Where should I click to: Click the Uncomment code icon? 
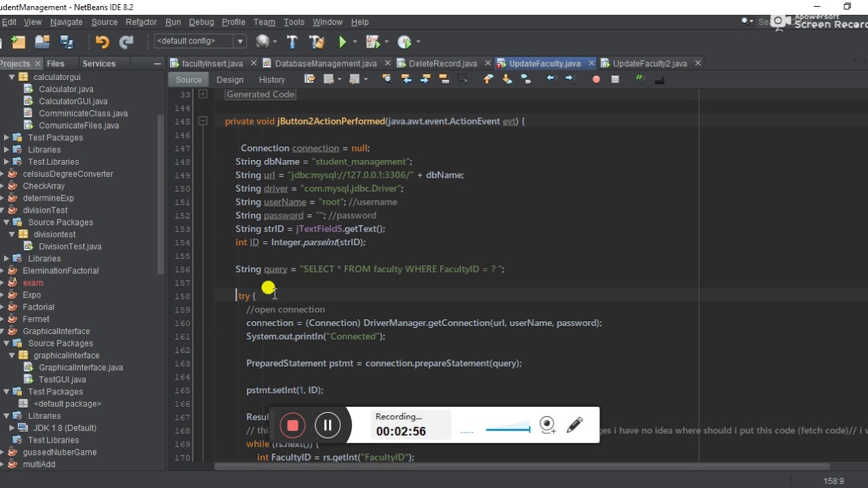(x=659, y=79)
